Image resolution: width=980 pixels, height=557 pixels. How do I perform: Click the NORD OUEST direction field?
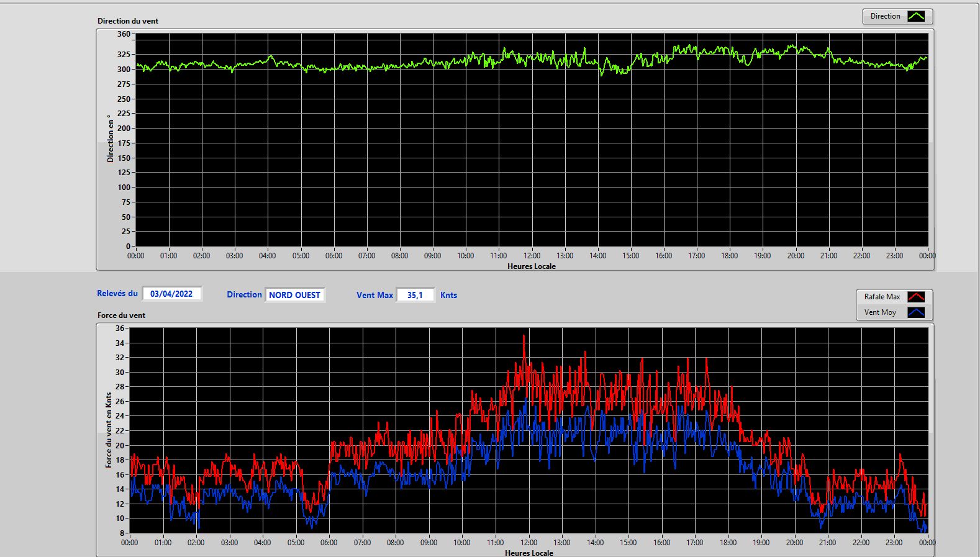tap(295, 295)
